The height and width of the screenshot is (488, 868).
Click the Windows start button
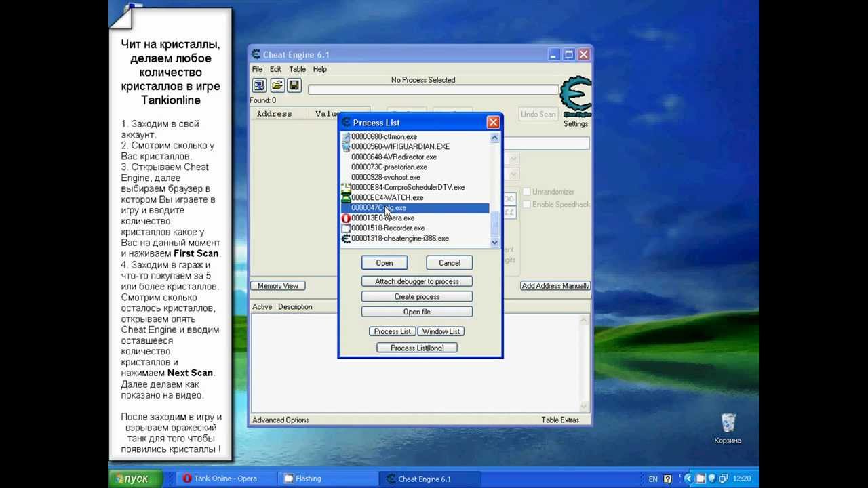click(x=136, y=479)
